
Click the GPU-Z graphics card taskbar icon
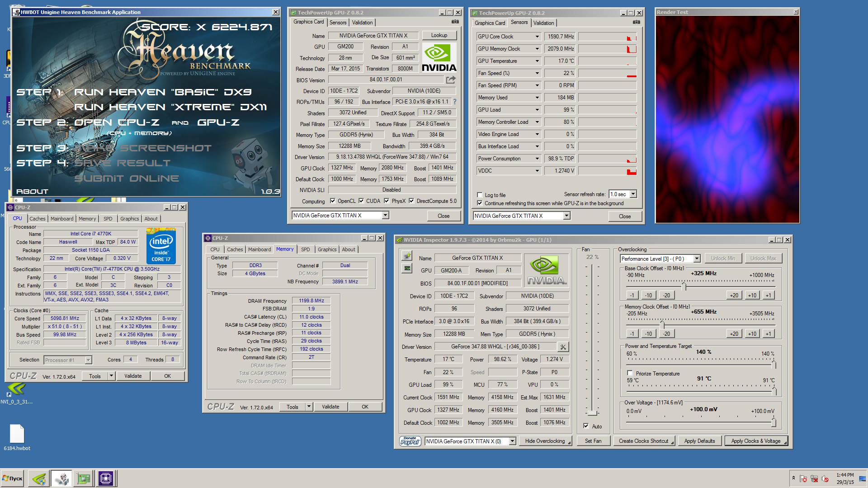[x=84, y=478]
